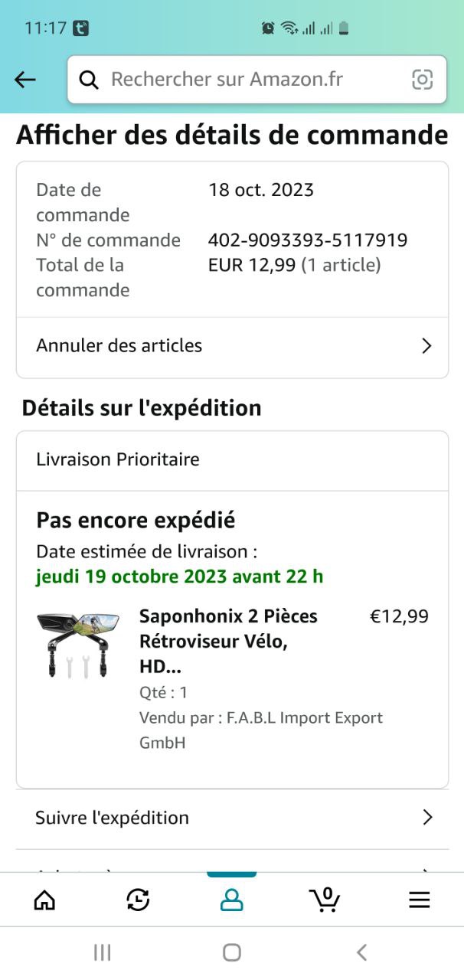Viewport: 464px width, 980px height.
Task: Open the hamburger menu tab
Action: pyautogui.click(x=419, y=900)
